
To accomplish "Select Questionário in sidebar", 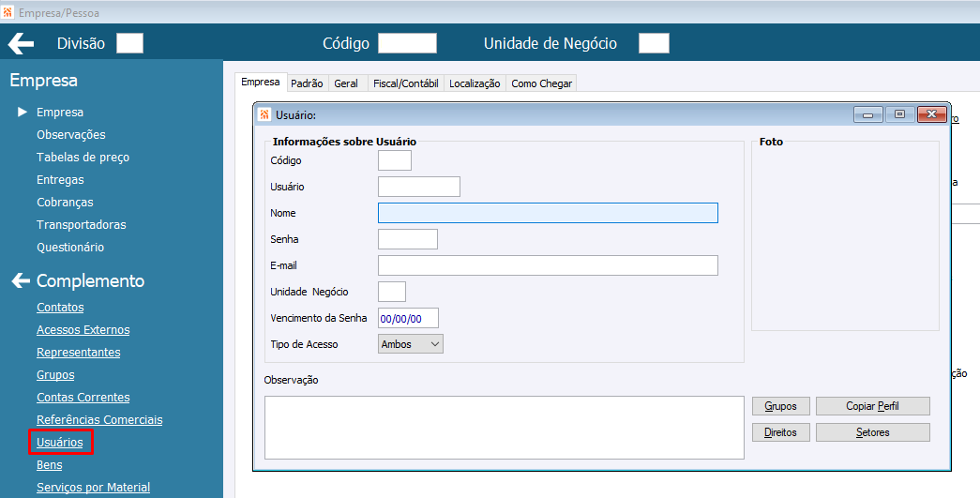I will click(x=70, y=248).
